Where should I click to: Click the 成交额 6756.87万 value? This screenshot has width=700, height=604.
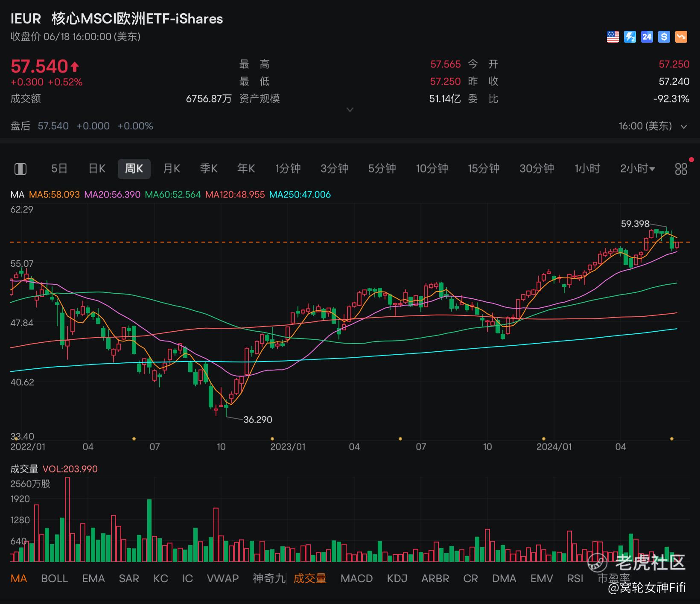pyautogui.click(x=209, y=99)
